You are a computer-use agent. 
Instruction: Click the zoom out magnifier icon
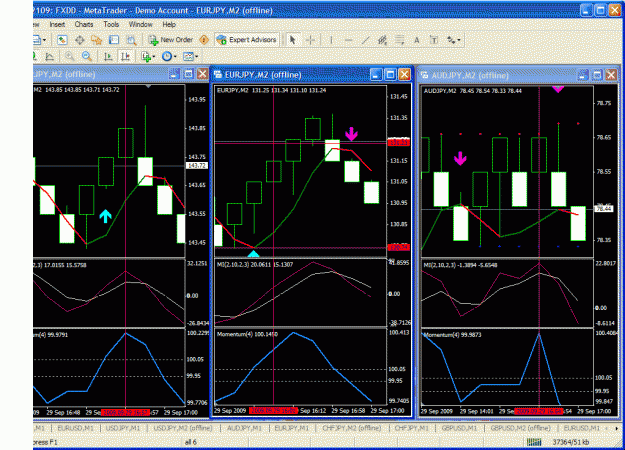(x=86, y=57)
